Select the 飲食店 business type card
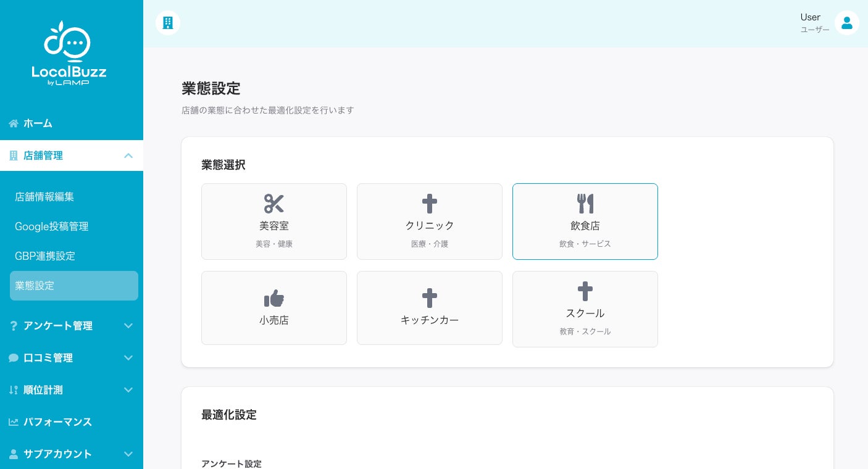The width and height of the screenshot is (868, 469). coord(585,222)
